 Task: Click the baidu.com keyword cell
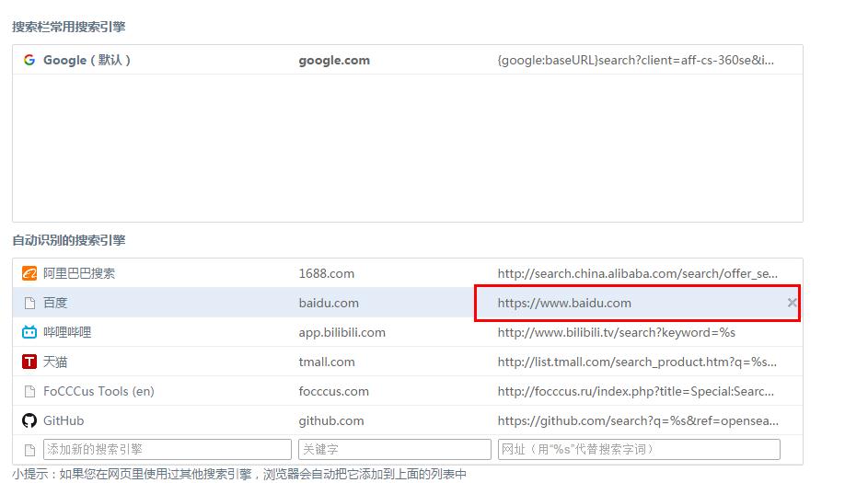329,303
